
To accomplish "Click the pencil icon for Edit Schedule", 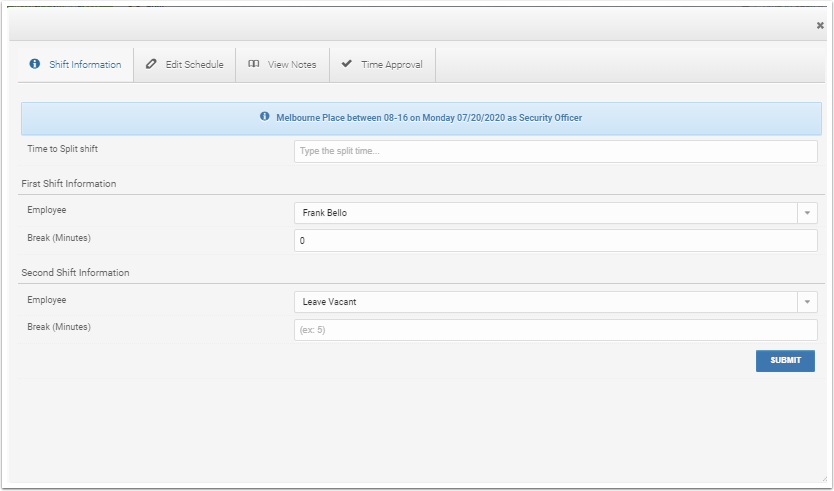I will click(152, 64).
